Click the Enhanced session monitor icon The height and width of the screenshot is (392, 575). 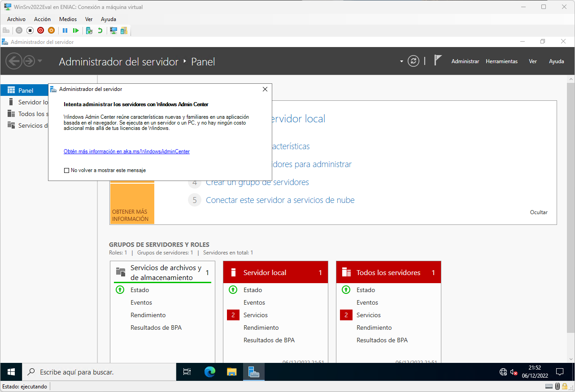(113, 30)
